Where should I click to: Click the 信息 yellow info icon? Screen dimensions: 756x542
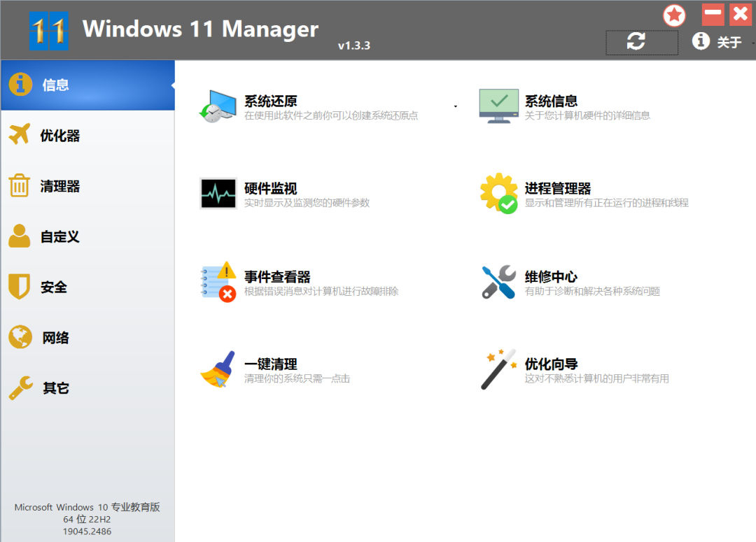(x=20, y=85)
